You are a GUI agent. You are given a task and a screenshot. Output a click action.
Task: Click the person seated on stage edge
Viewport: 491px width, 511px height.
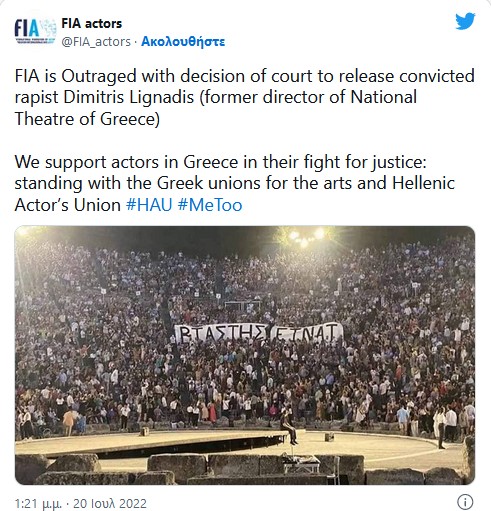click(289, 428)
